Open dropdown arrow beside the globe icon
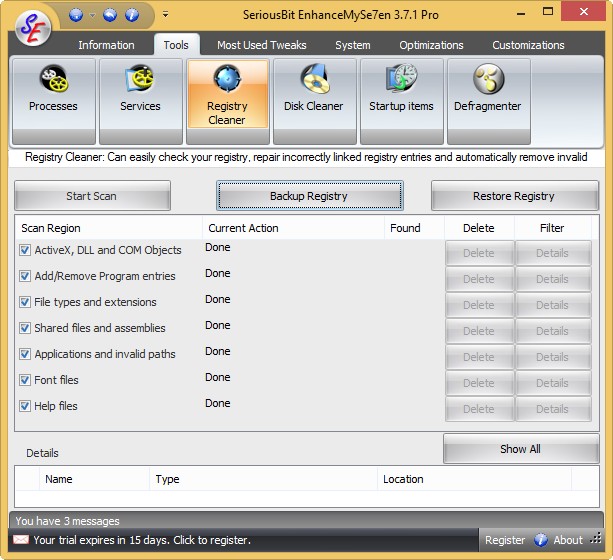This screenshot has width=613, height=560. (x=92, y=16)
